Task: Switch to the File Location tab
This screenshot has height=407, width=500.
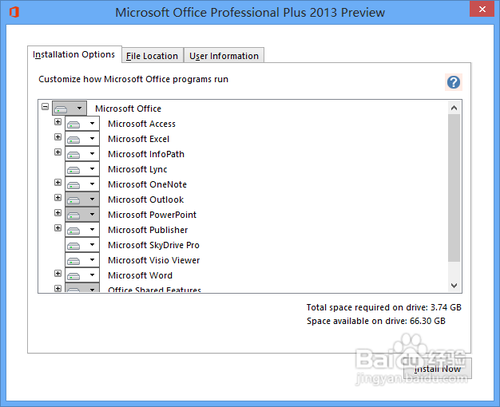Action: click(x=152, y=56)
